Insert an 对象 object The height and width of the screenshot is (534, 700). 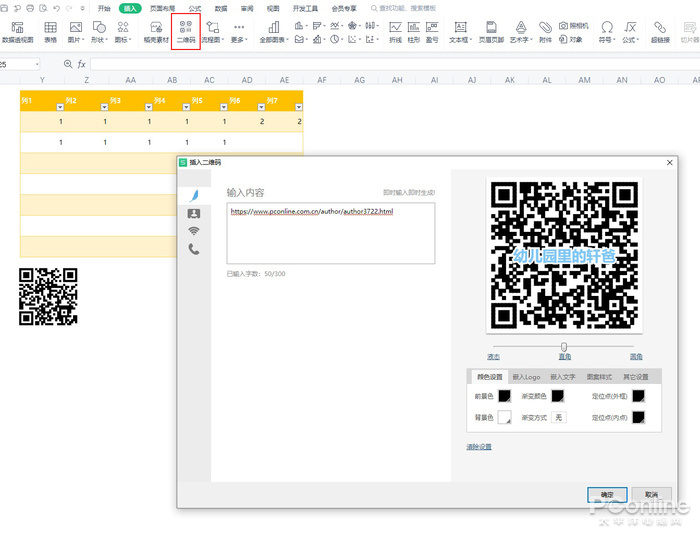click(571, 39)
